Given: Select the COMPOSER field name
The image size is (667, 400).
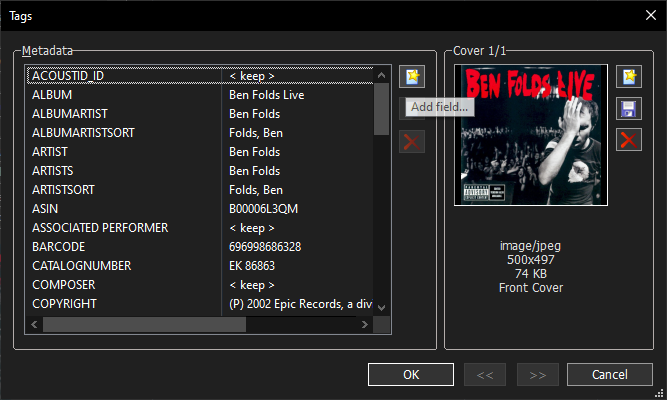Looking at the screenshot, I should [64, 285].
